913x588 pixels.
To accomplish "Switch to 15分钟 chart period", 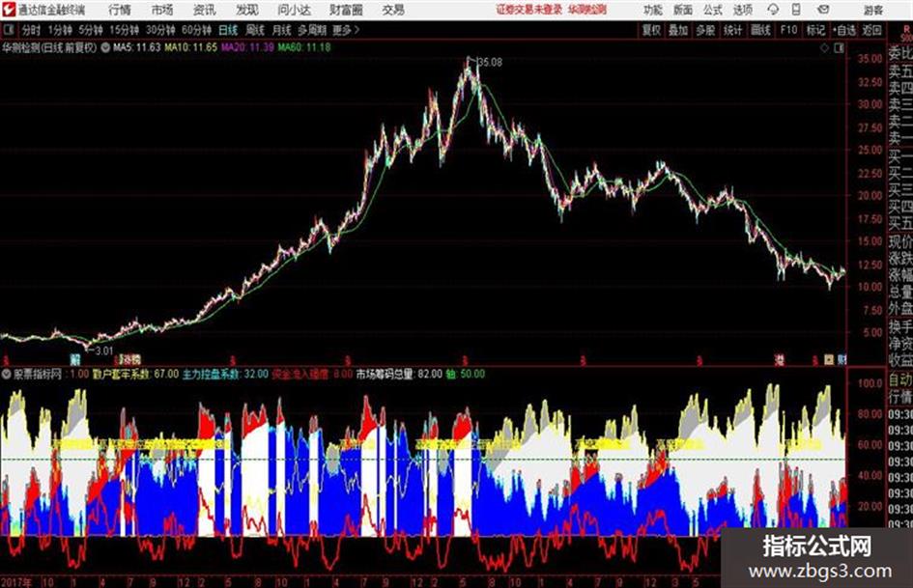I will point(124,30).
